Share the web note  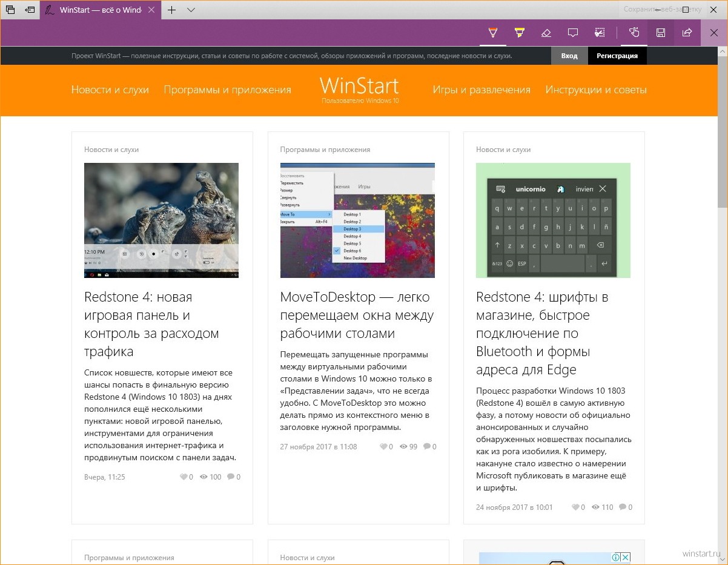tap(687, 33)
